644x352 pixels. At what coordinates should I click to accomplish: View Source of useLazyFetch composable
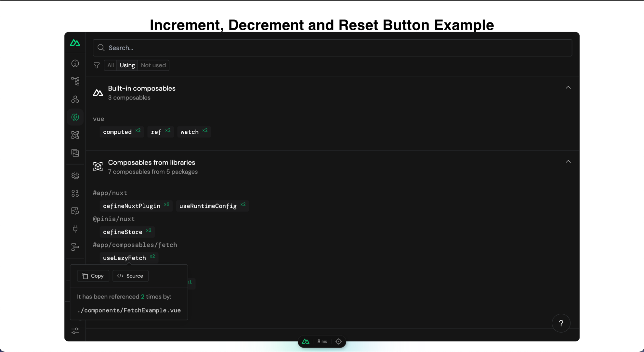coord(130,276)
